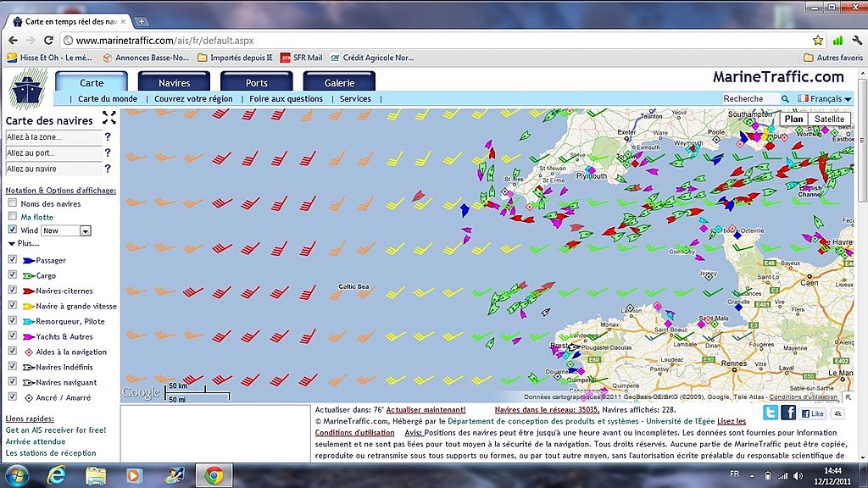Go back to previous page
The width and height of the screenshot is (868, 488).
[x=13, y=40]
